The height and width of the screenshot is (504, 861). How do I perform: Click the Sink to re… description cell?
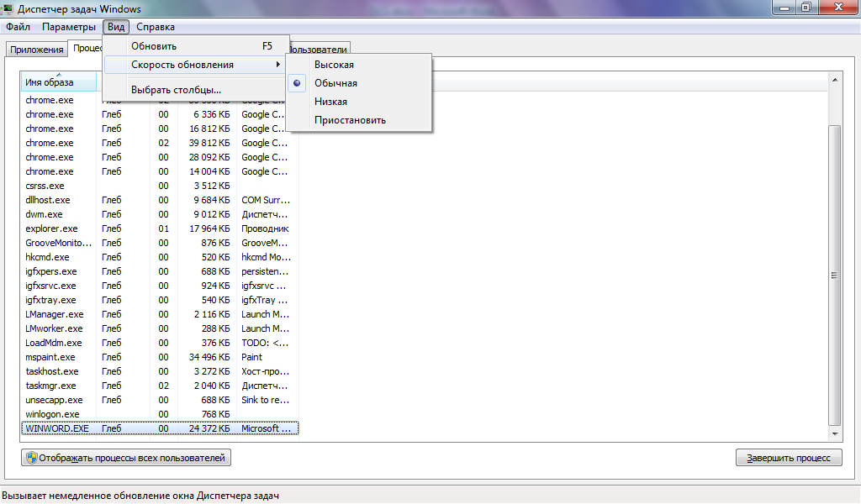[265, 400]
